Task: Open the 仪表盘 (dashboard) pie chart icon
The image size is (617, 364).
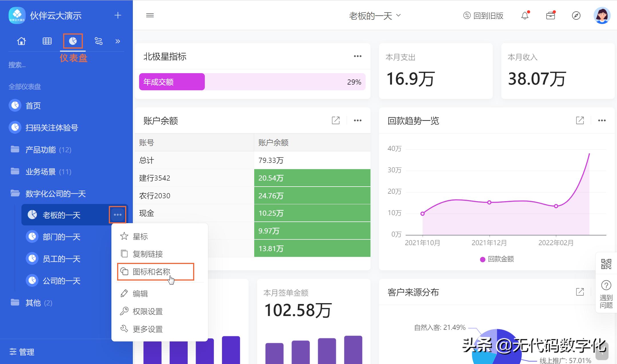Action: coord(73,41)
